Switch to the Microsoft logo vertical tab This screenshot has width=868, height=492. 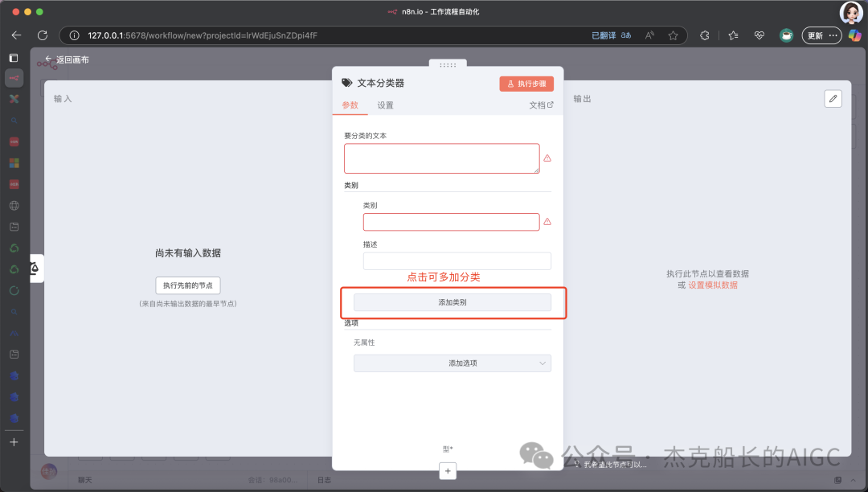(14, 162)
